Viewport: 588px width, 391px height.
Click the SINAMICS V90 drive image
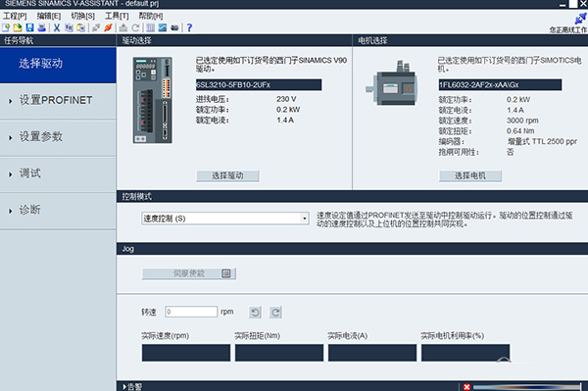[152, 100]
